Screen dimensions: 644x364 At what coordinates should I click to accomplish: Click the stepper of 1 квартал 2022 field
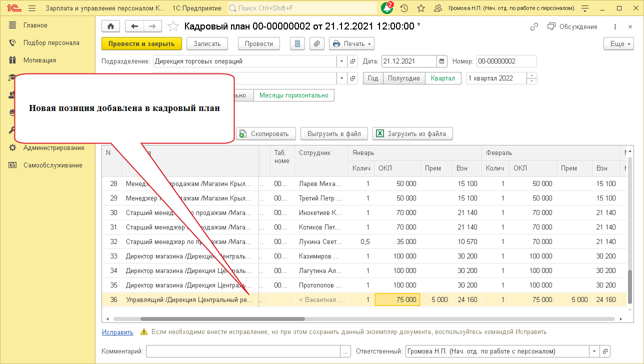click(532, 78)
